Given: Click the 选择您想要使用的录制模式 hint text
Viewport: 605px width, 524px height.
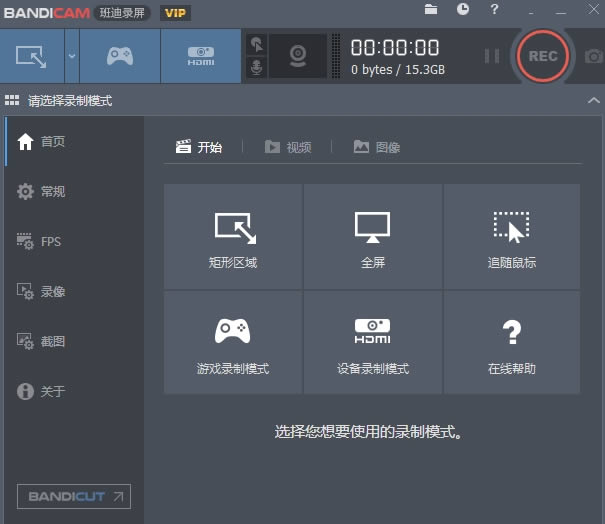Looking at the screenshot, I should tap(368, 432).
